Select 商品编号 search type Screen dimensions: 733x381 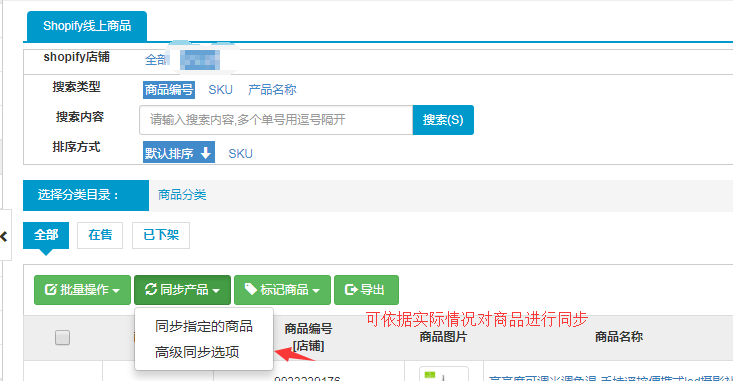pos(169,90)
